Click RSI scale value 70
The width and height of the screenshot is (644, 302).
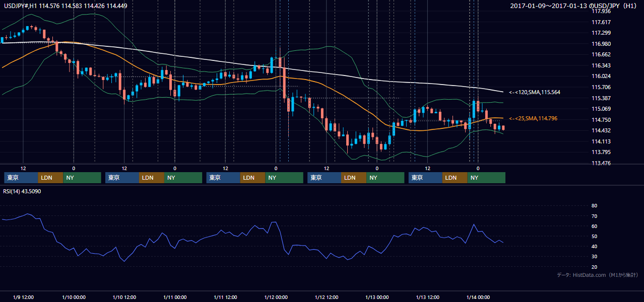pos(594,216)
